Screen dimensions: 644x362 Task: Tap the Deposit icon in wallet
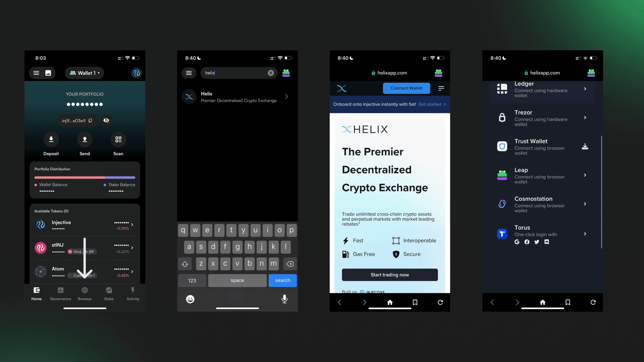coord(51,140)
